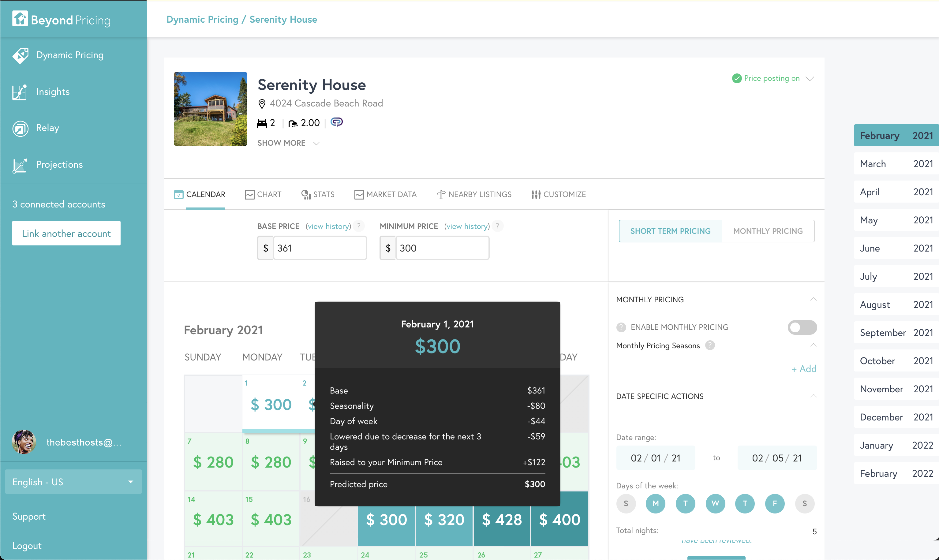Click help icon beside Enable Monthly Pricing
The image size is (939, 560).
(621, 327)
